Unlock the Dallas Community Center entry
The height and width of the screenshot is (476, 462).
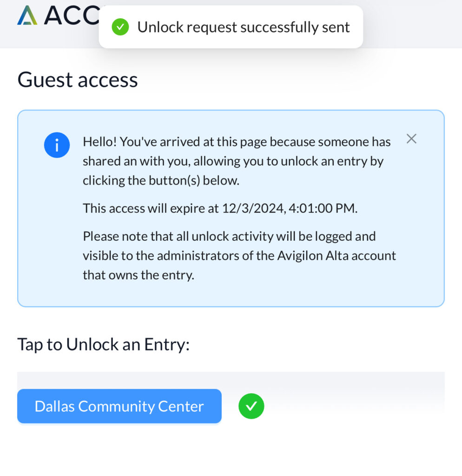(119, 406)
